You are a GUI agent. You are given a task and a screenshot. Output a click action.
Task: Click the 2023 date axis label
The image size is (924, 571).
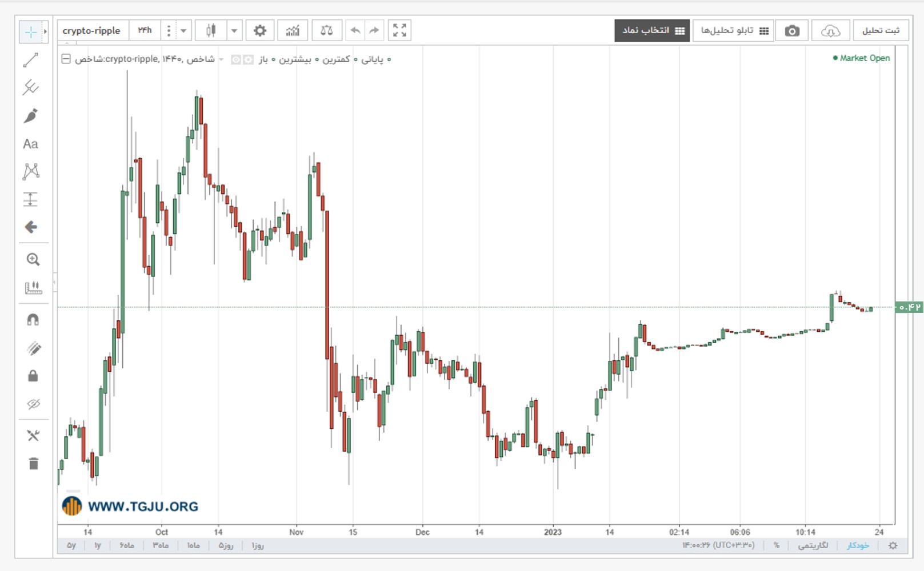tap(553, 532)
